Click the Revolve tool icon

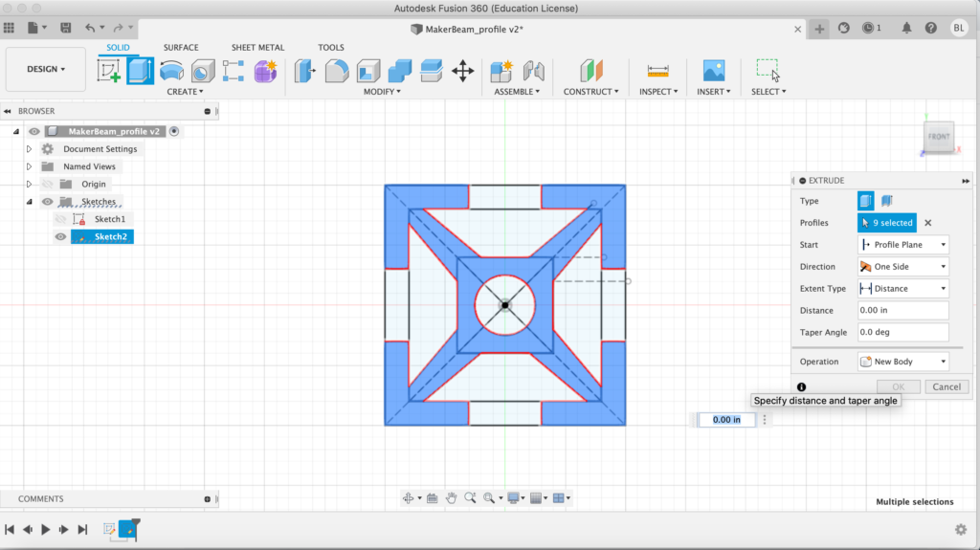point(171,71)
